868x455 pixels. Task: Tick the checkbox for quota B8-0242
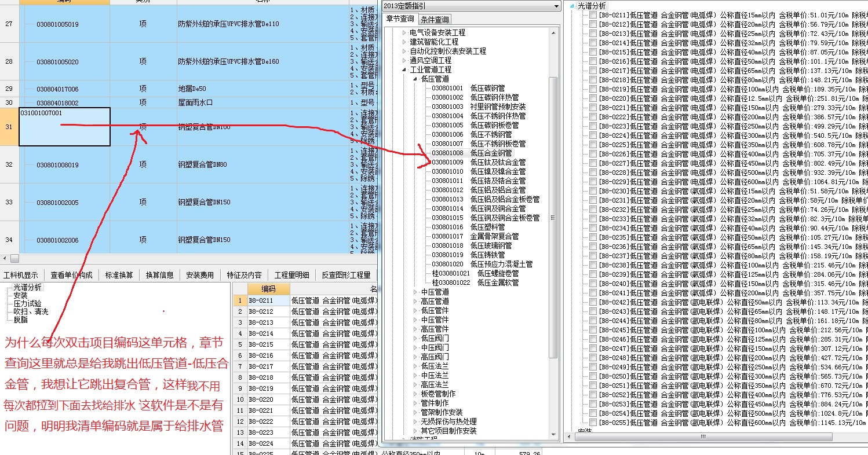point(593,302)
